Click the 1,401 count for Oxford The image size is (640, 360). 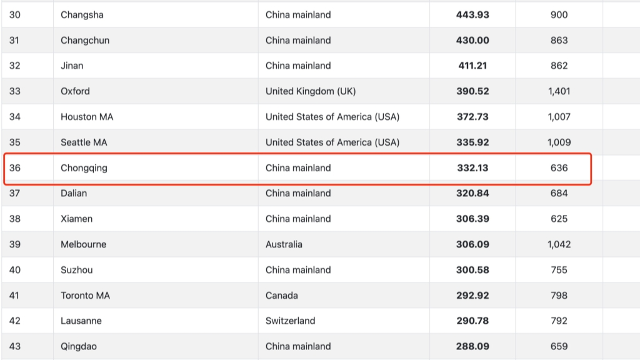pos(559,91)
